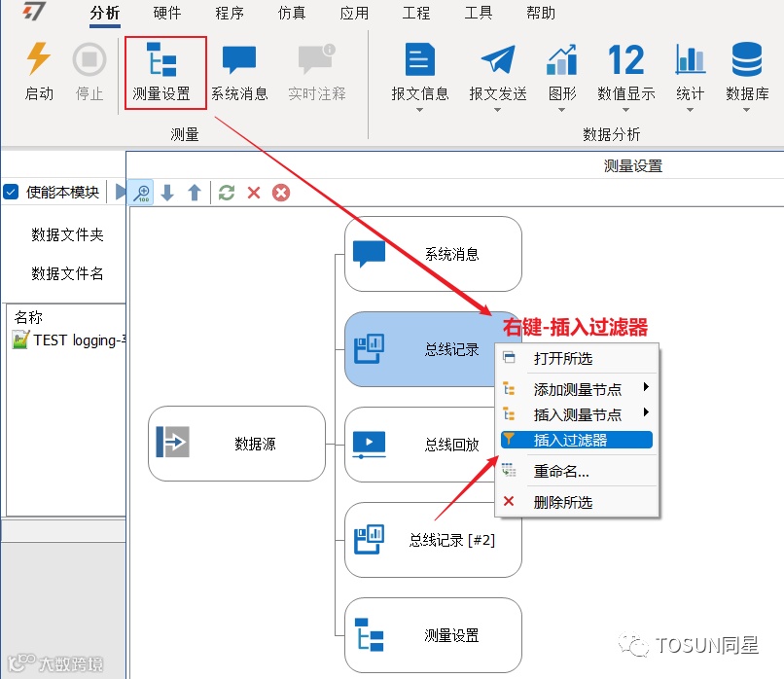Click the red circled X clear-all icon
This screenshot has height=679, width=784.
[281, 193]
